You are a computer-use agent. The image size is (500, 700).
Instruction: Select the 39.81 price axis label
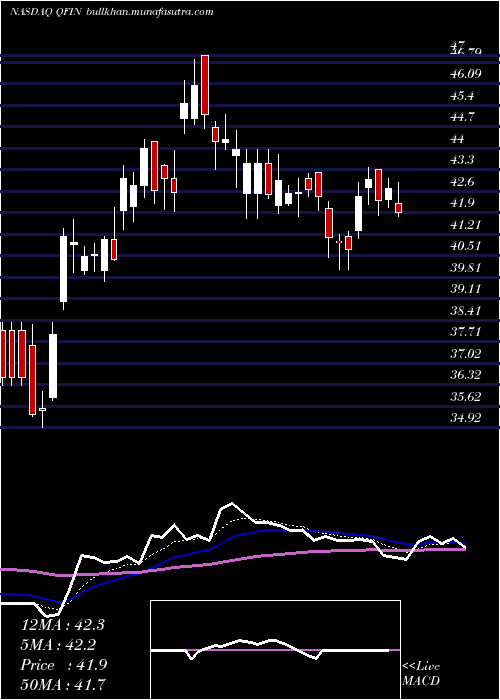[x=466, y=267]
